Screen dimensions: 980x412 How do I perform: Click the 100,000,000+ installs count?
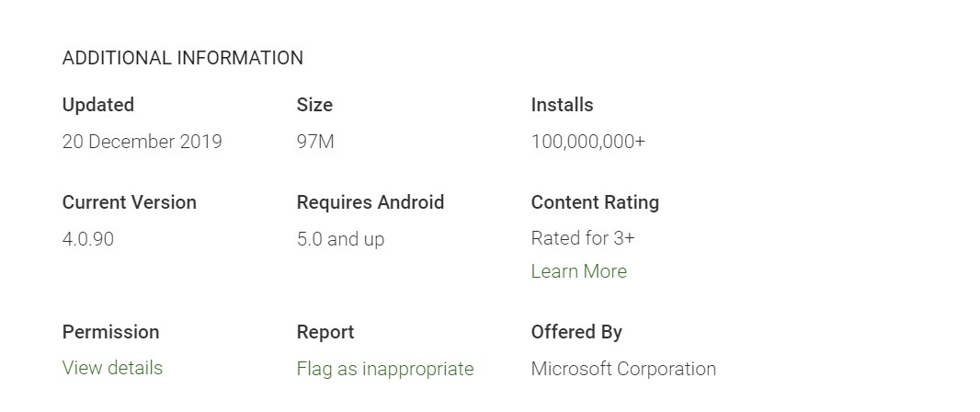coord(588,142)
